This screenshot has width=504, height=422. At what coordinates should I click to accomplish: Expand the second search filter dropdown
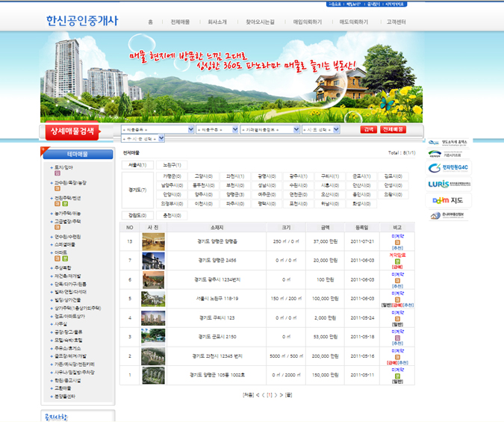(x=217, y=129)
